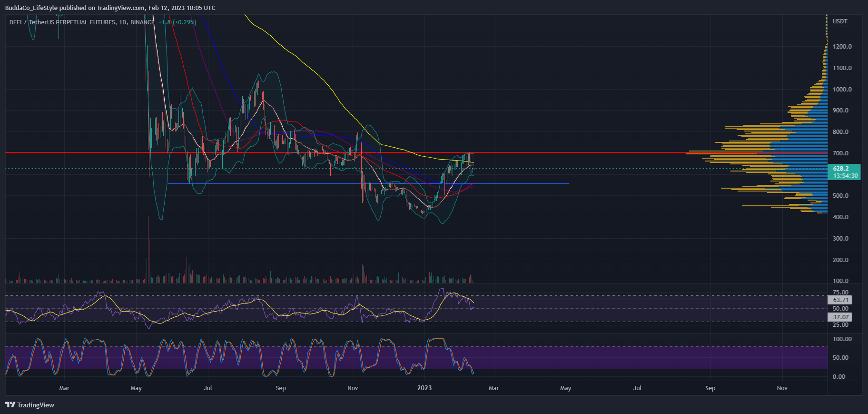Click the 1200.0 price axis label
The image size is (868, 414).
pyautogui.click(x=842, y=47)
